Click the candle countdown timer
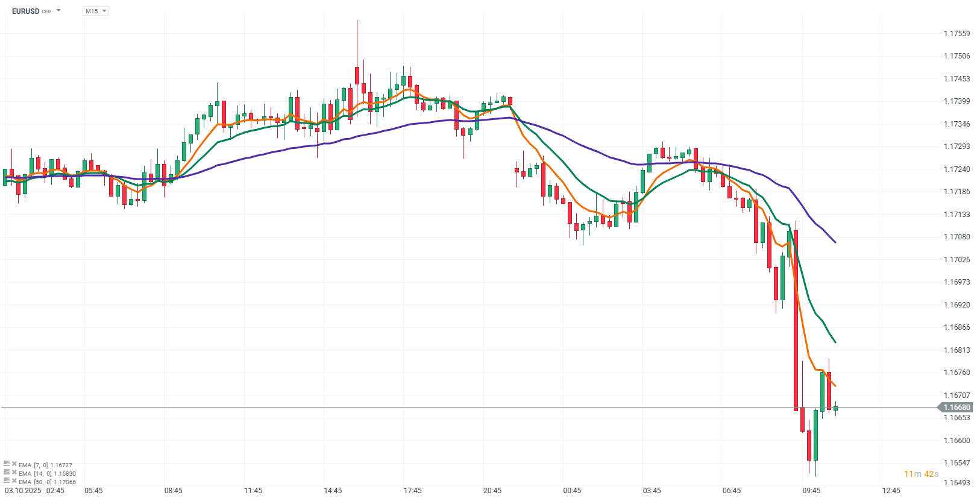 pos(921,474)
